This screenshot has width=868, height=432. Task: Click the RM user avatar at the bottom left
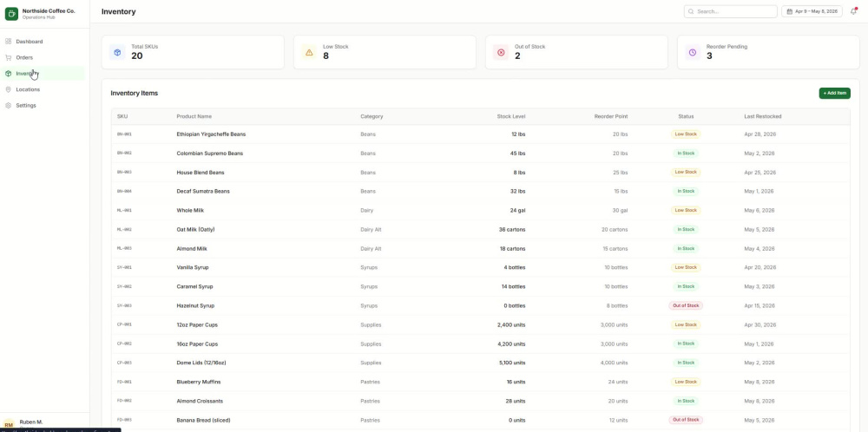click(9, 424)
